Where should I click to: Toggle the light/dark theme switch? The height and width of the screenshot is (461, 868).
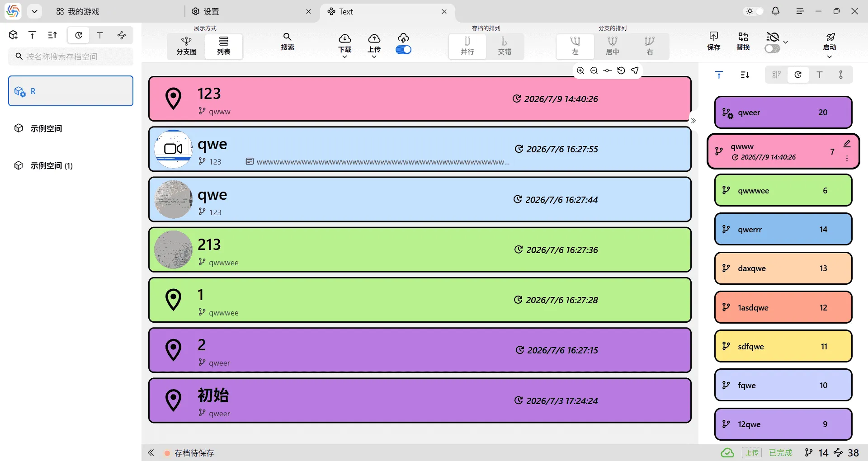754,11
